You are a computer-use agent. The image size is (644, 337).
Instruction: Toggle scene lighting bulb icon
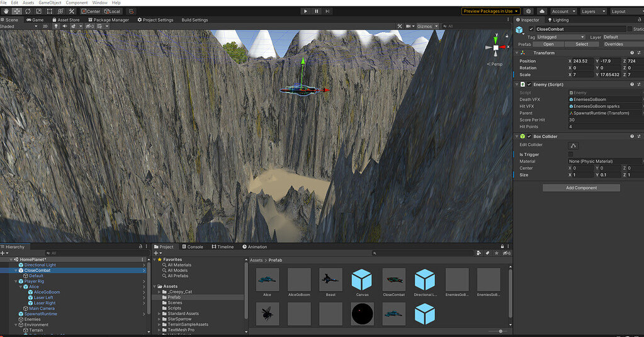[55, 26]
